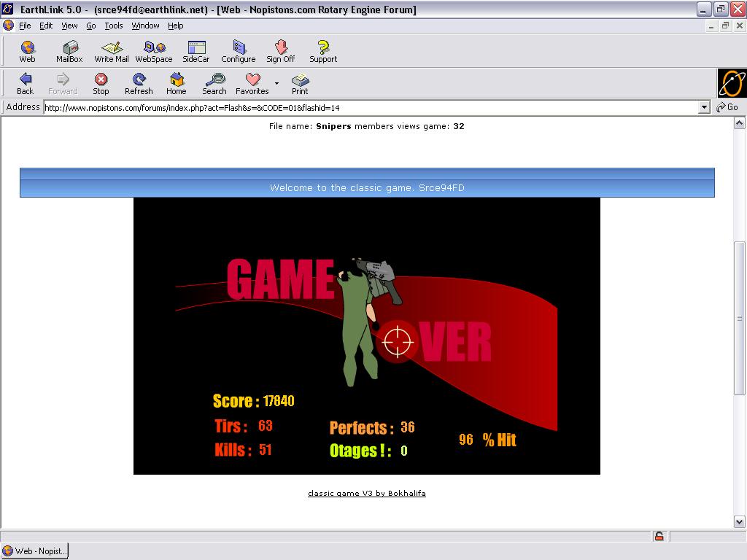
Task: Open the Window menu
Action: (145, 26)
